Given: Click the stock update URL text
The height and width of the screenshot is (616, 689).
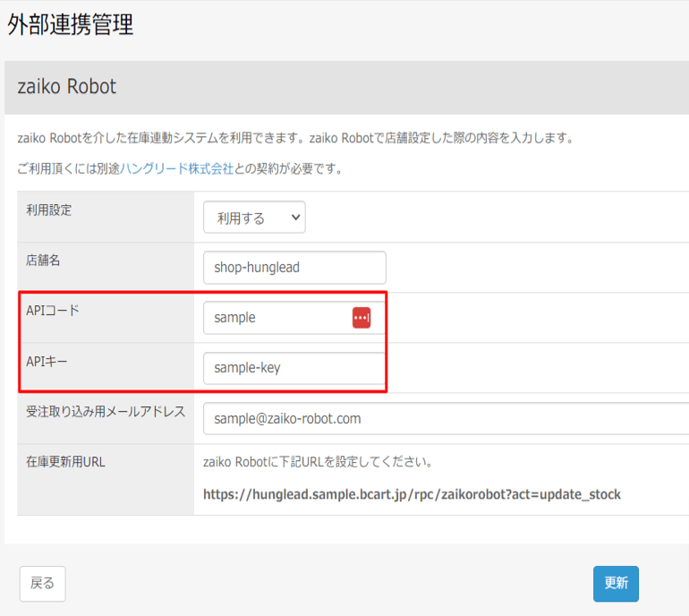Looking at the screenshot, I should 412,494.
